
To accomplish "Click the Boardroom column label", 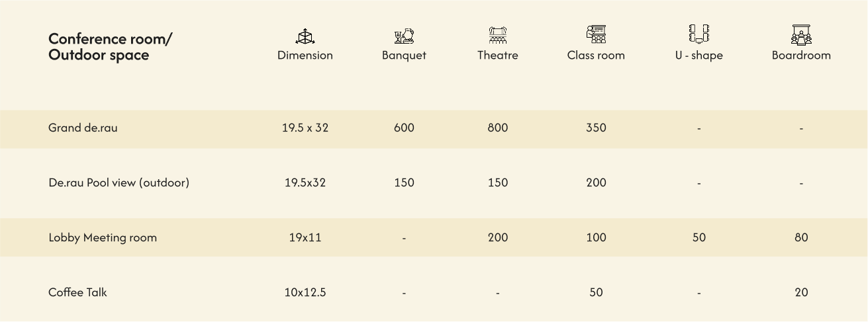I will (x=801, y=56).
